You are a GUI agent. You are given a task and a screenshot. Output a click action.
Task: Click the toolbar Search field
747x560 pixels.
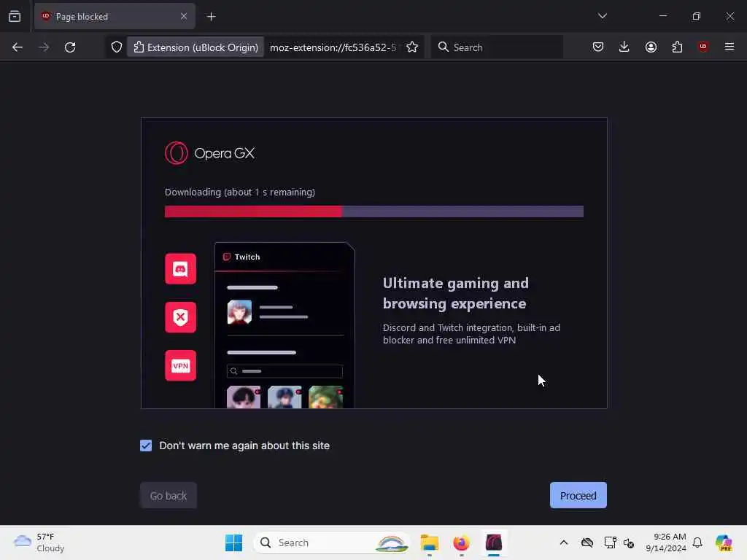pyautogui.click(x=497, y=47)
